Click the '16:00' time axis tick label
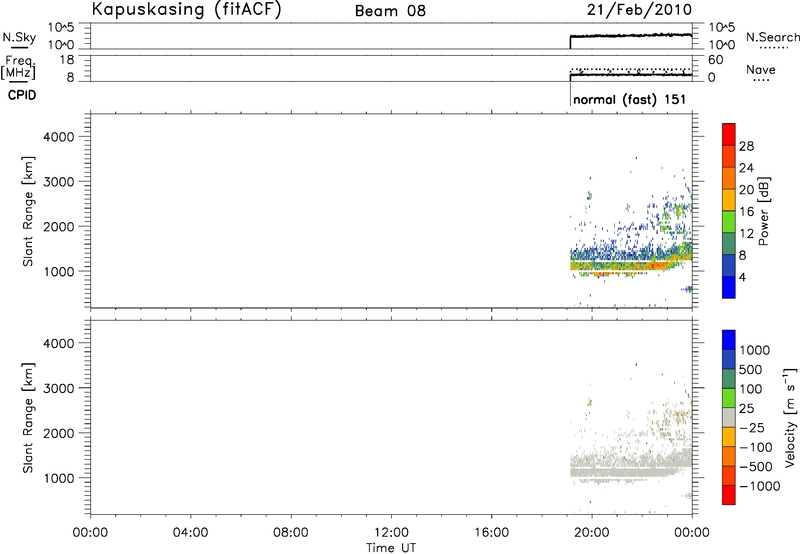800x554 pixels. click(491, 533)
